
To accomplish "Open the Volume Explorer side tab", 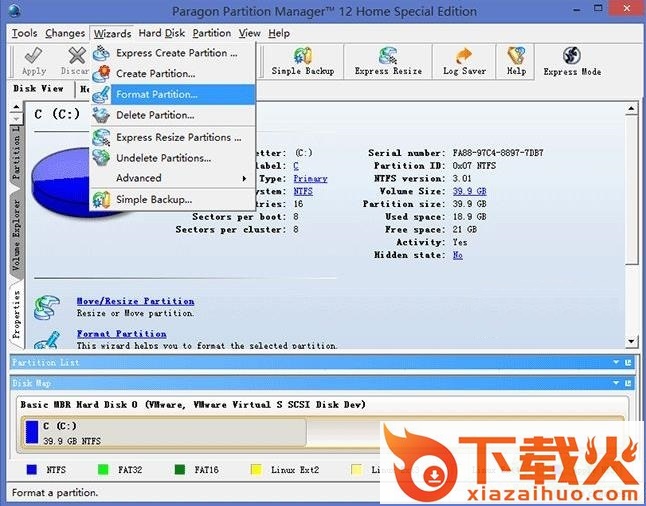I will tap(16, 235).
